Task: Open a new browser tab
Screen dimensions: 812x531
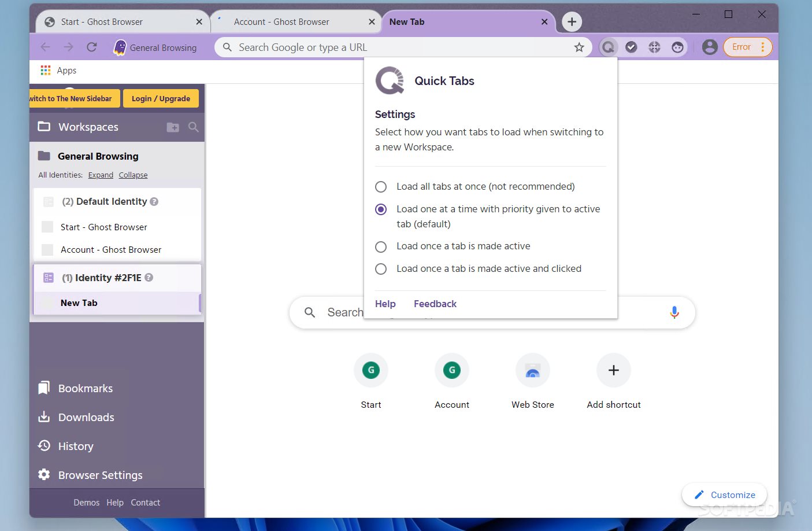Action: (x=572, y=22)
